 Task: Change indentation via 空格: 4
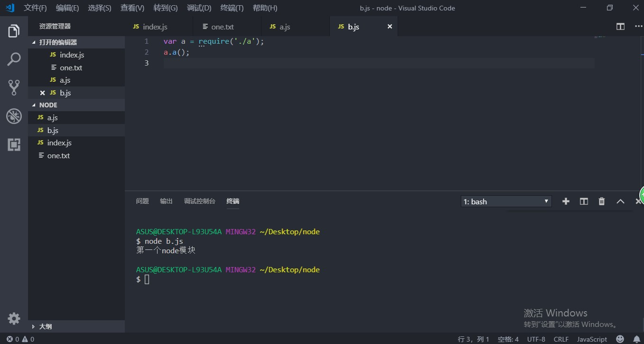(508, 339)
